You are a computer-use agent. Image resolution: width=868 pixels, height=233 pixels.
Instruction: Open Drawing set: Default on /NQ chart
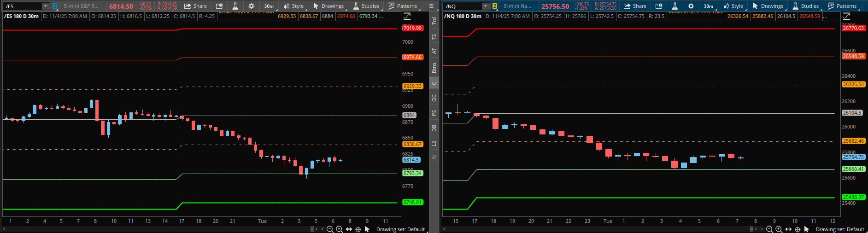coord(840,229)
